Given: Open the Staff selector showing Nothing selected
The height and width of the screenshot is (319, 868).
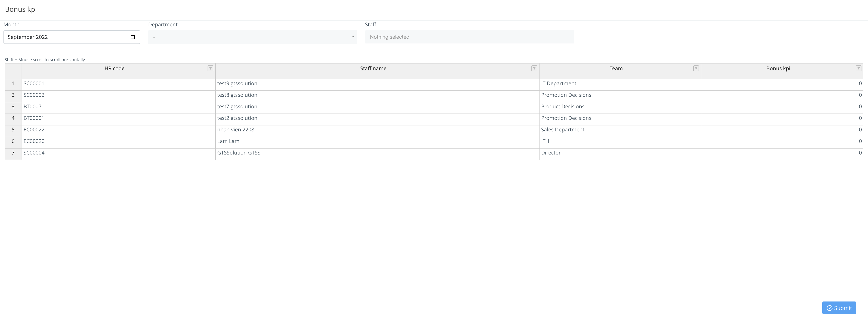Looking at the screenshot, I should (469, 37).
